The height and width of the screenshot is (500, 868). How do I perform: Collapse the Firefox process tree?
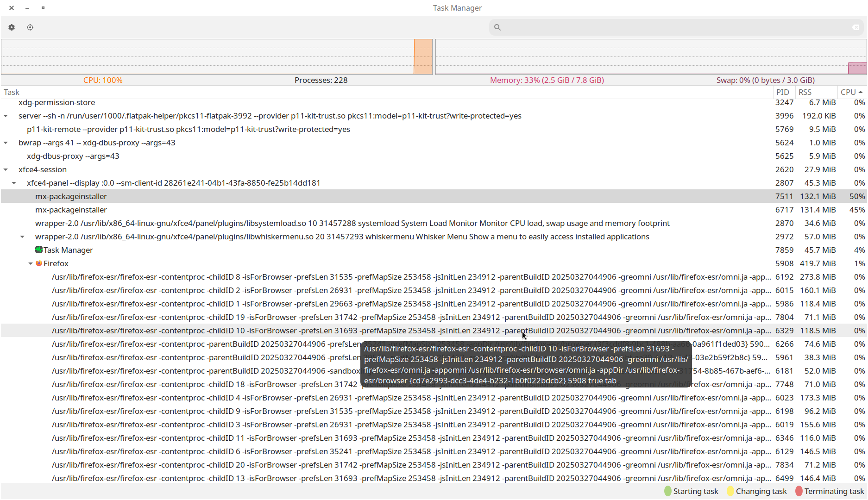(x=31, y=263)
